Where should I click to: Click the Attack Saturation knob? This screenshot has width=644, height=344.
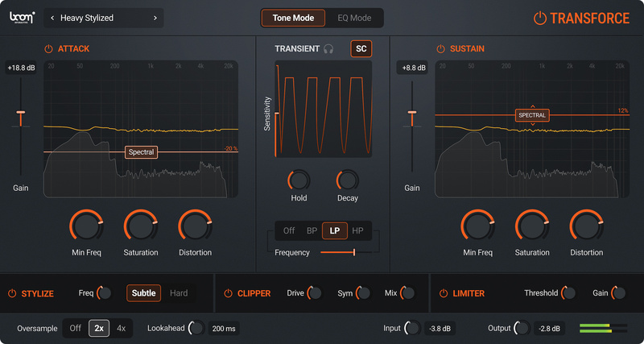pos(141,226)
